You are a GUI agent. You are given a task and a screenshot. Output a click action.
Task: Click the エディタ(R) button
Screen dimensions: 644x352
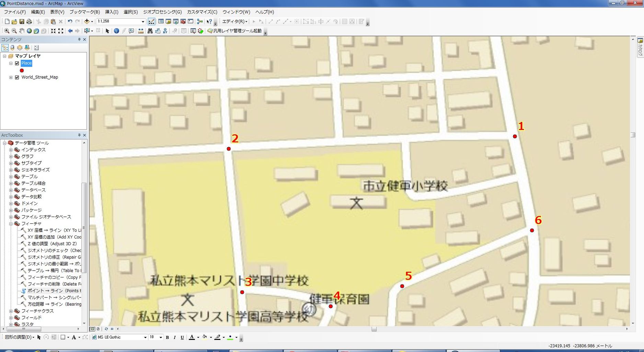tap(235, 21)
